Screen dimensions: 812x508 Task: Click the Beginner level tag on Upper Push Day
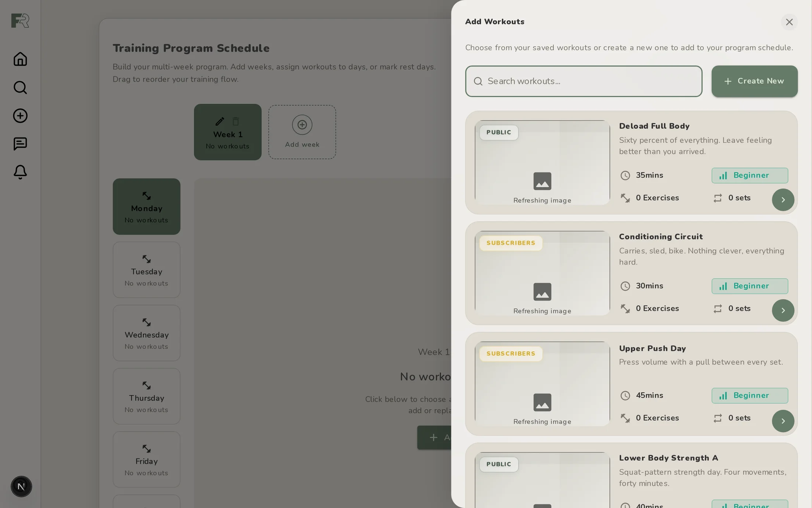pos(750,396)
